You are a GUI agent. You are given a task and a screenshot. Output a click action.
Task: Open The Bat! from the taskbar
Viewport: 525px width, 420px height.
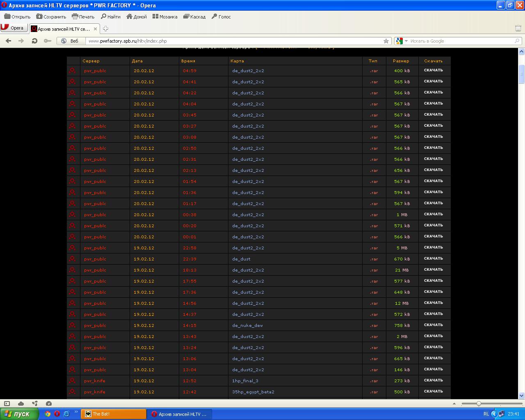pos(113,414)
